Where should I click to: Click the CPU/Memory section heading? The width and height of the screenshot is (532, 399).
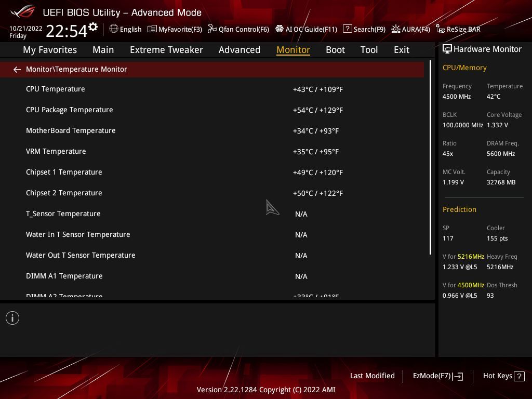(x=464, y=68)
